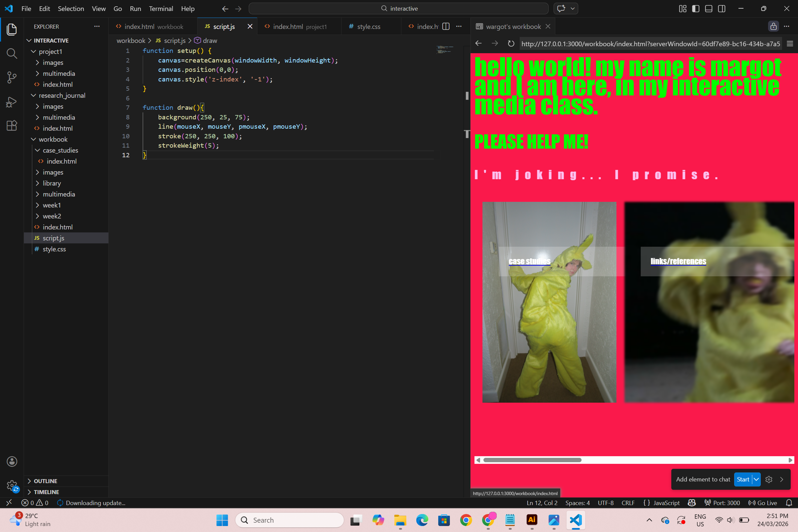
Task: Click Go Live in status bar
Action: point(762,503)
